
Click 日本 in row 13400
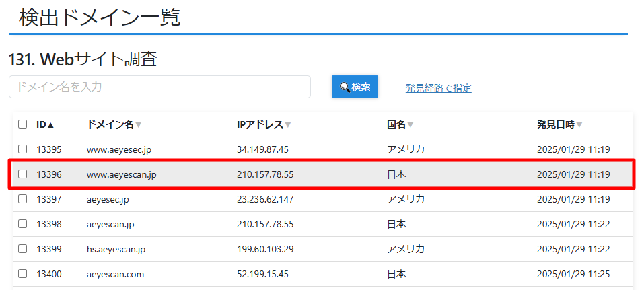pyautogui.click(x=396, y=274)
